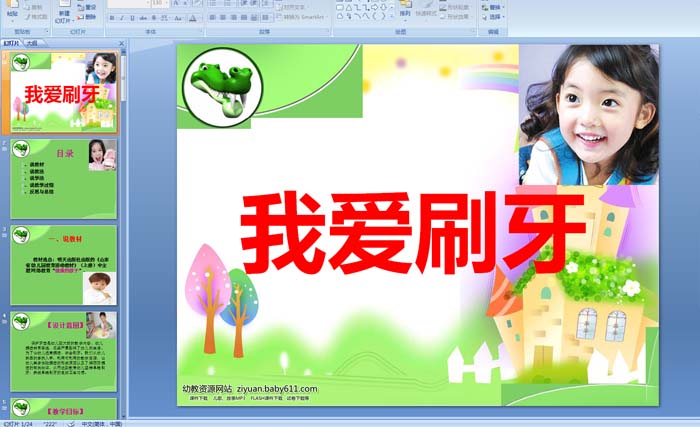700x427 pixels.
Task: Select the Left Brace shape in gallery
Action: click(x=374, y=16)
